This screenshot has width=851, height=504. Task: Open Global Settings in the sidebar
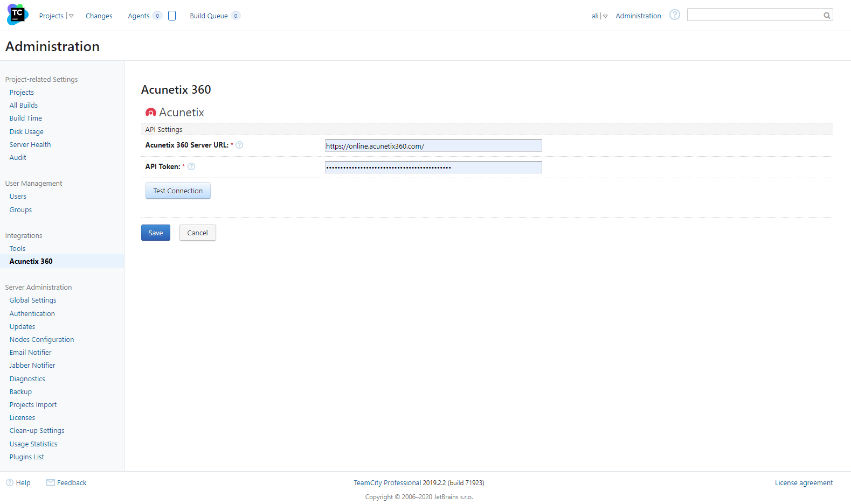click(x=33, y=300)
